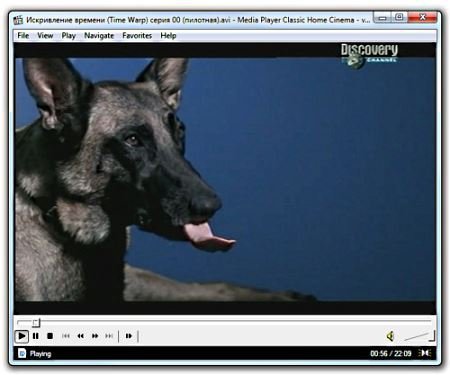Open the Navigate menu
The image size is (450, 375).
[x=99, y=36]
